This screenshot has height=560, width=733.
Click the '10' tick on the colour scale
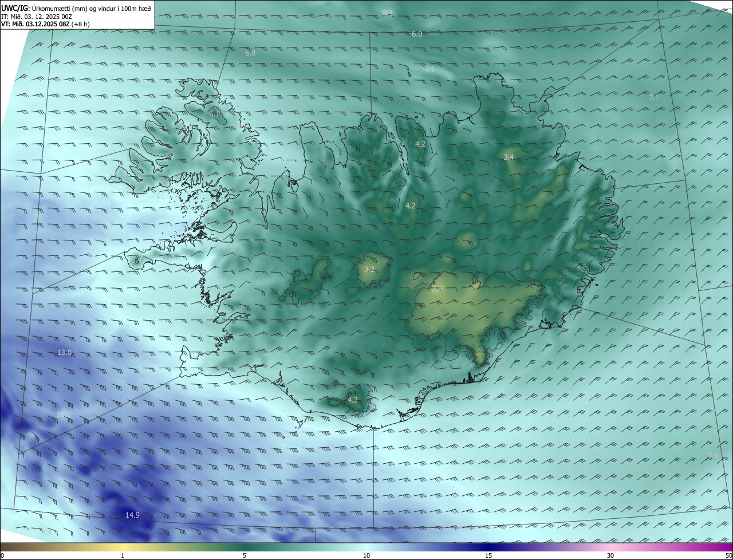click(366, 556)
